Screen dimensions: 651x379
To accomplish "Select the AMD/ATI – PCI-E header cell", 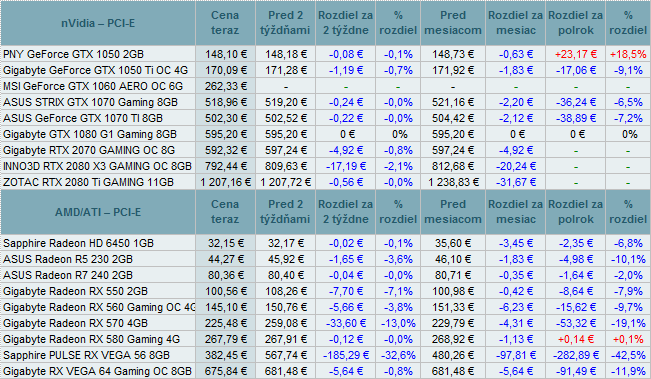I will coord(98,212).
